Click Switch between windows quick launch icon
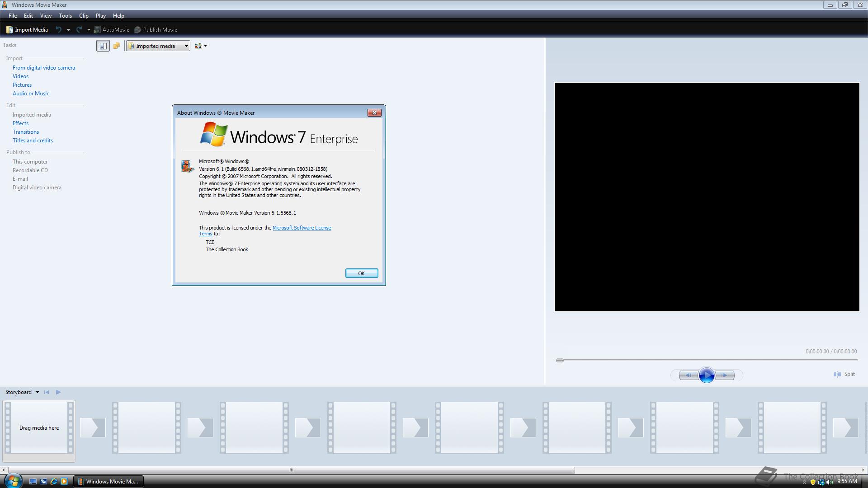The image size is (868, 488). pyautogui.click(x=43, y=482)
